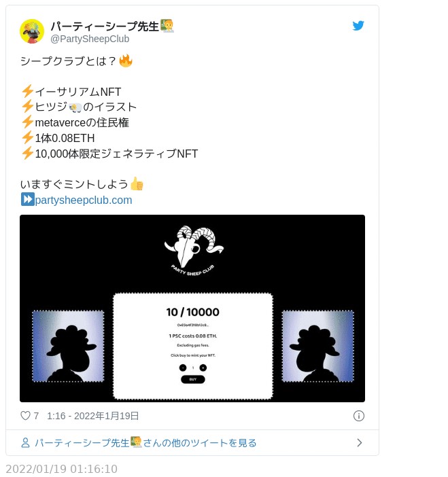
Task: Expand other tweets with right chevron
Action: point(359,442)
